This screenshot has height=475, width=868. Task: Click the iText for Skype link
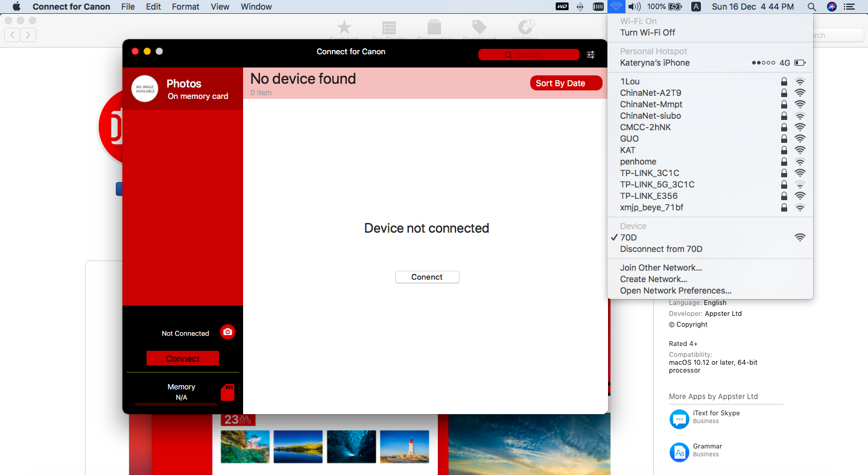click(x=716, y=413)
